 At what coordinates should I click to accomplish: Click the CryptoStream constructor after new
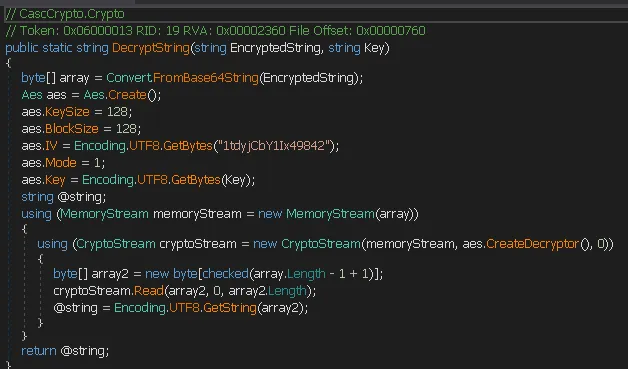tap(321, 244)
